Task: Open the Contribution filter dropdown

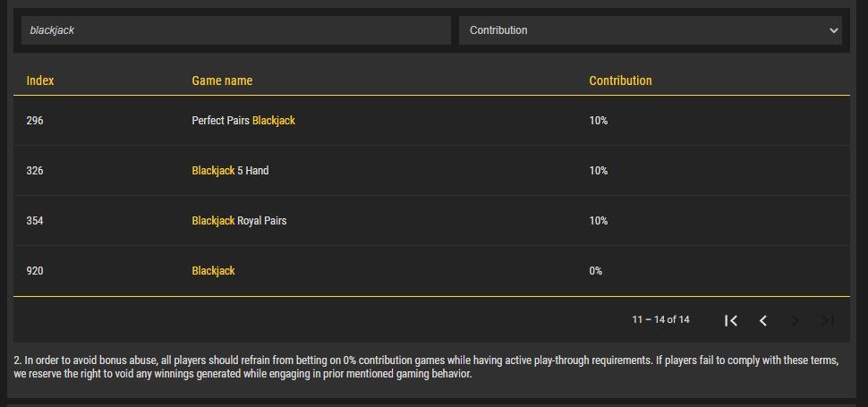Action: [x=654, y=30]
